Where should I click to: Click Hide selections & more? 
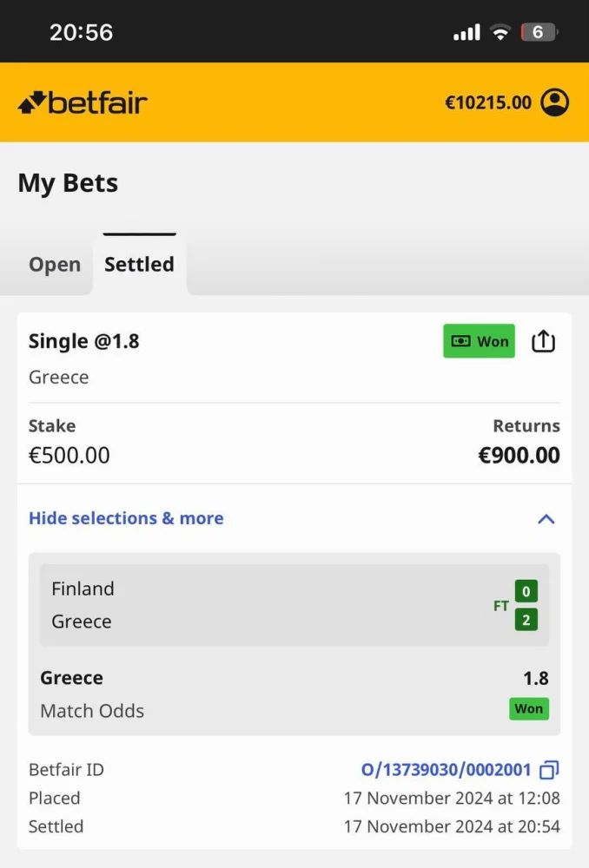(x=126, y=518)
